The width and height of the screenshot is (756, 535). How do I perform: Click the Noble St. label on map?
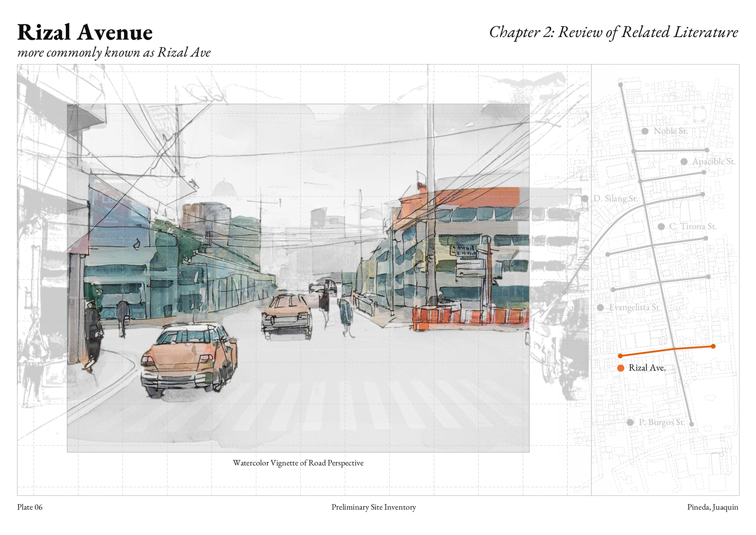670,131
